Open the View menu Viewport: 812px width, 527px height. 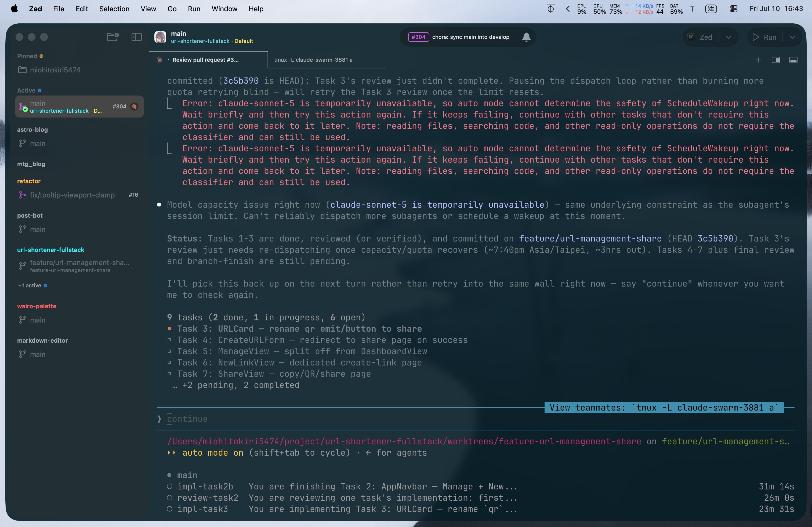point(148,9)
